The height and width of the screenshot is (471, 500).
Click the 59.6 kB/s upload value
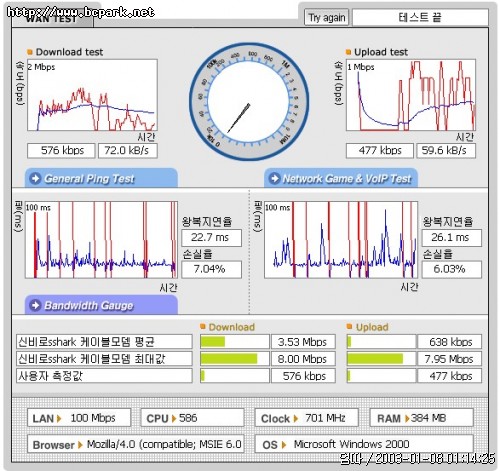[x=446, y=151]
